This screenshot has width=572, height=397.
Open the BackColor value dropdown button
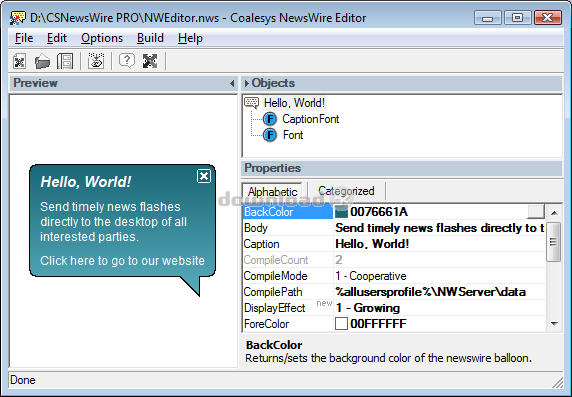click(x=536, y=212)
